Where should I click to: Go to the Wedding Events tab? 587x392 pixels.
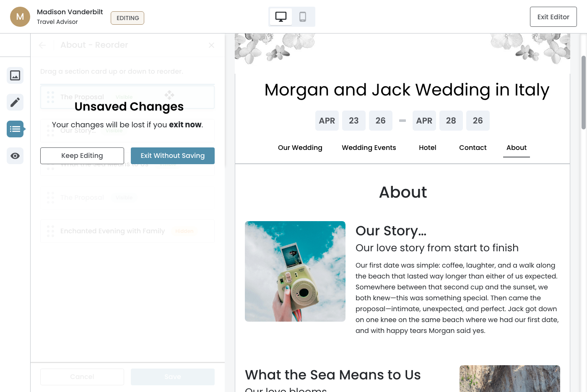(x=369, y=148)
